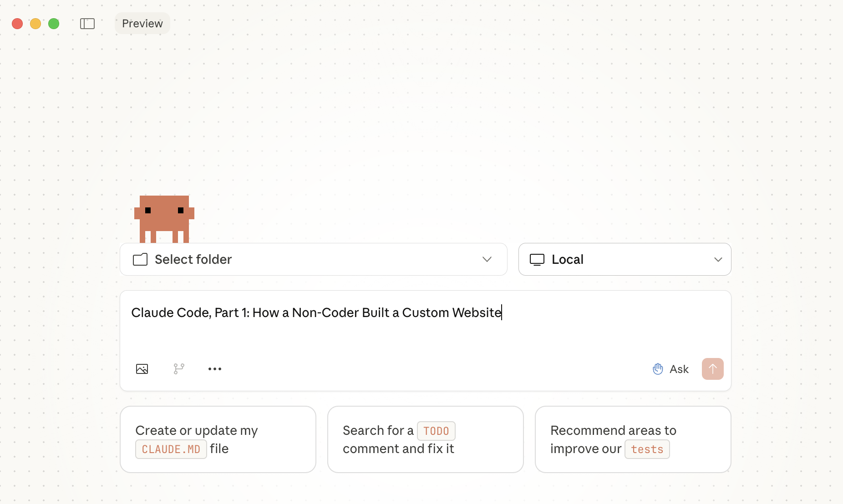
Task: Expand the Local environment dropdown
Action: pos(625,260)
